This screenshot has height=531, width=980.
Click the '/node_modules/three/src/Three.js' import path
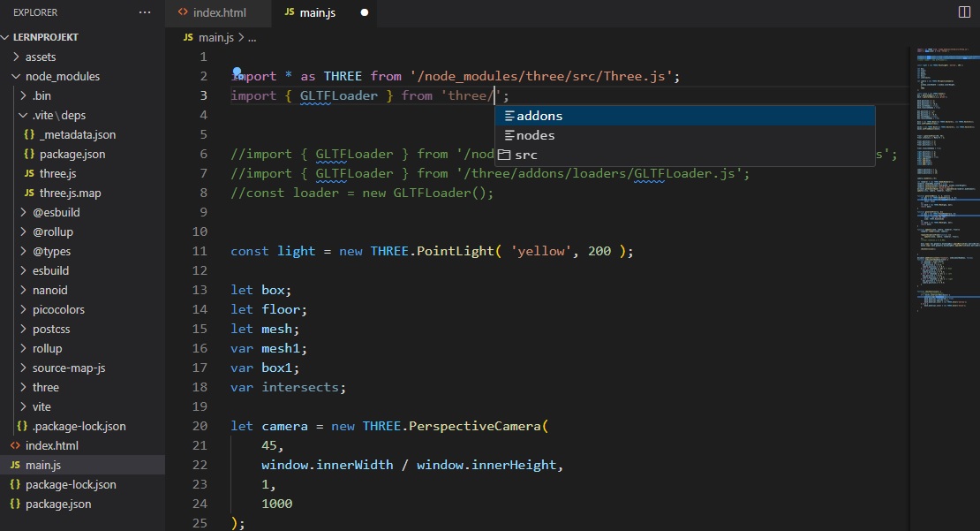click(541, 76)
